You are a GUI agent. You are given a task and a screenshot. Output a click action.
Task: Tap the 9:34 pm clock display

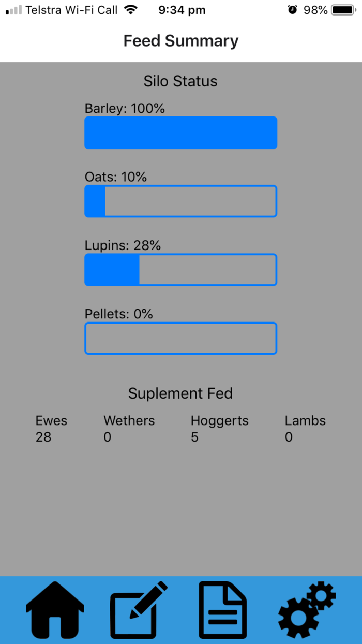tap(182, 9)
